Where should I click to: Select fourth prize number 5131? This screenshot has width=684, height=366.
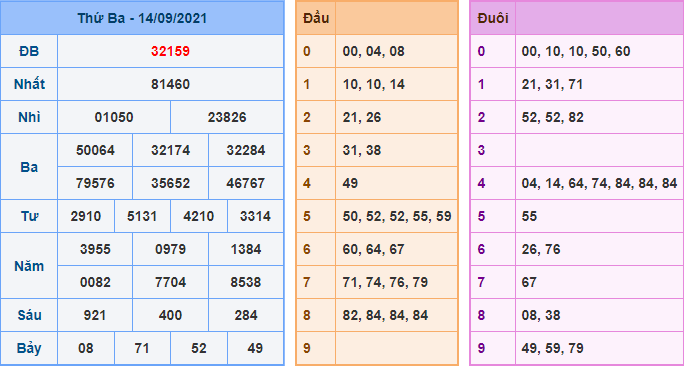[142, 216]
